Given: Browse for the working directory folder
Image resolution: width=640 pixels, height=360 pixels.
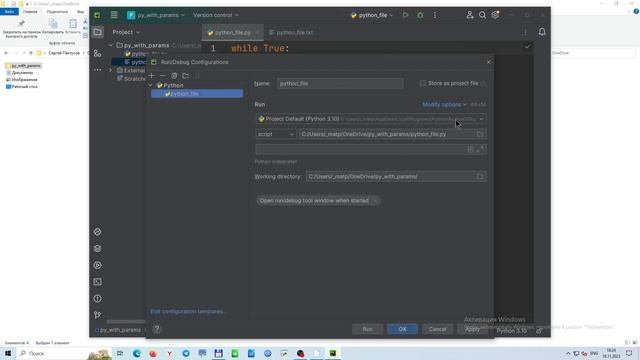Looking at the screenshot, I should [x=480, y=176].
